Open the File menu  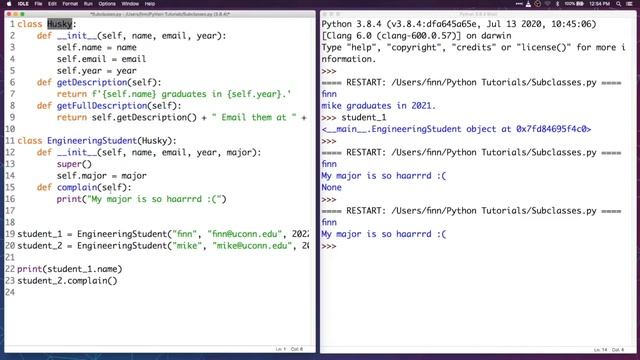38,4
